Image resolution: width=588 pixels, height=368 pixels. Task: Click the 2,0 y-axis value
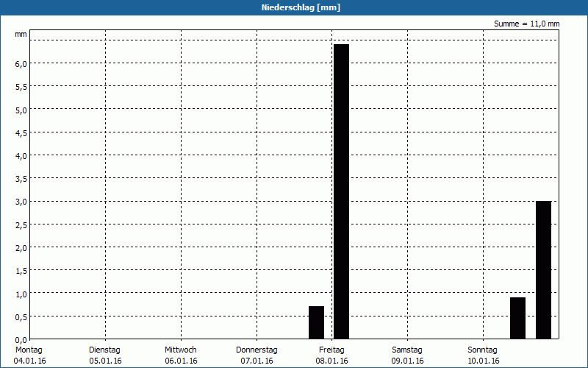click(x=21, y=248)
